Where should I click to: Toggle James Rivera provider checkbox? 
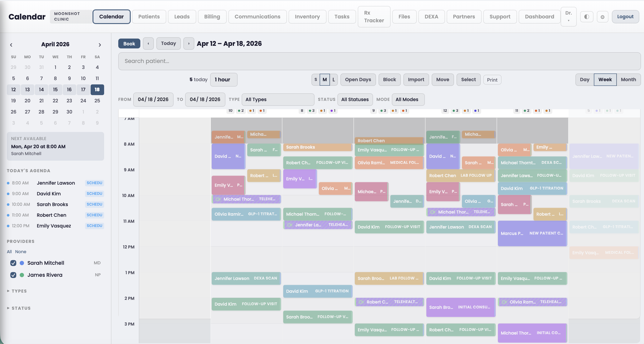click(x=13, y=275)
